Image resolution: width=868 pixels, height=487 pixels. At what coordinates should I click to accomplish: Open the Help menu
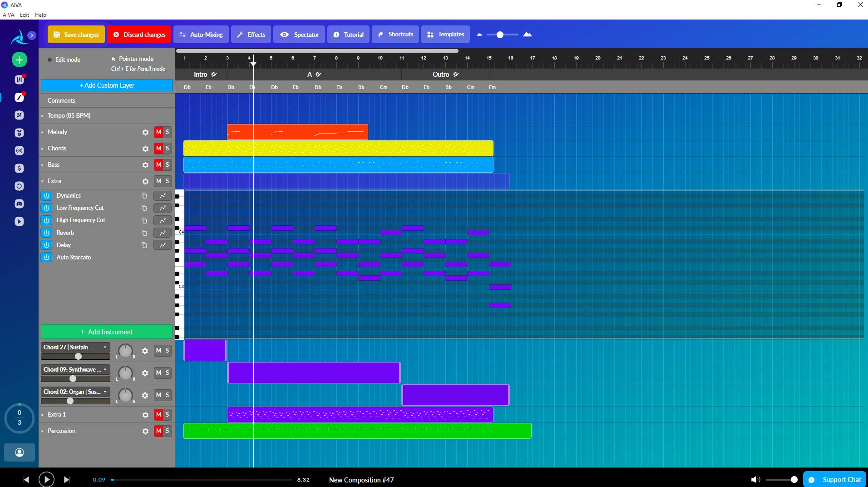click(x=40, y=15)
